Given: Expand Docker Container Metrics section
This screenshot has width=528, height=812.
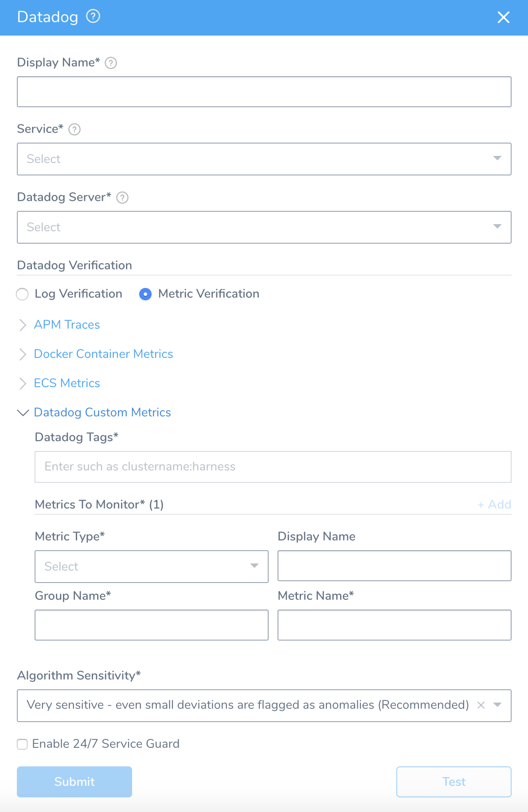Looking at the screenshot, I should (x=103, y=354).
